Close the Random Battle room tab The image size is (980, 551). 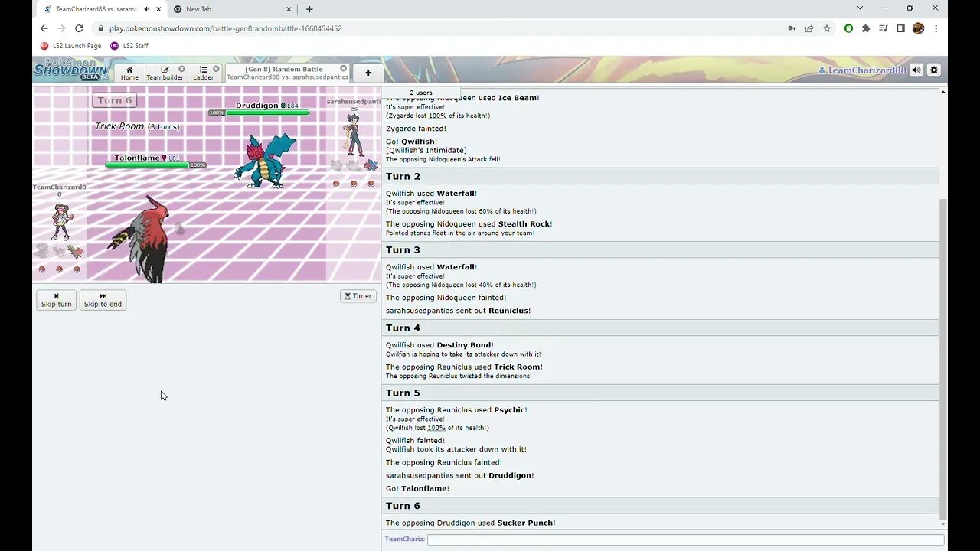point(343,69)
